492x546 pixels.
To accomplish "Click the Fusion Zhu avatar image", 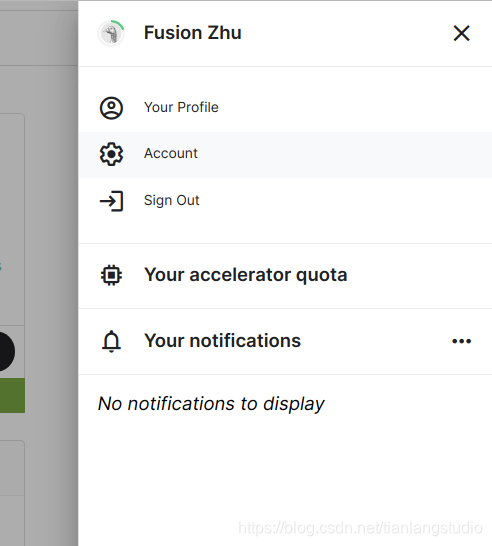I will point(111,33).
